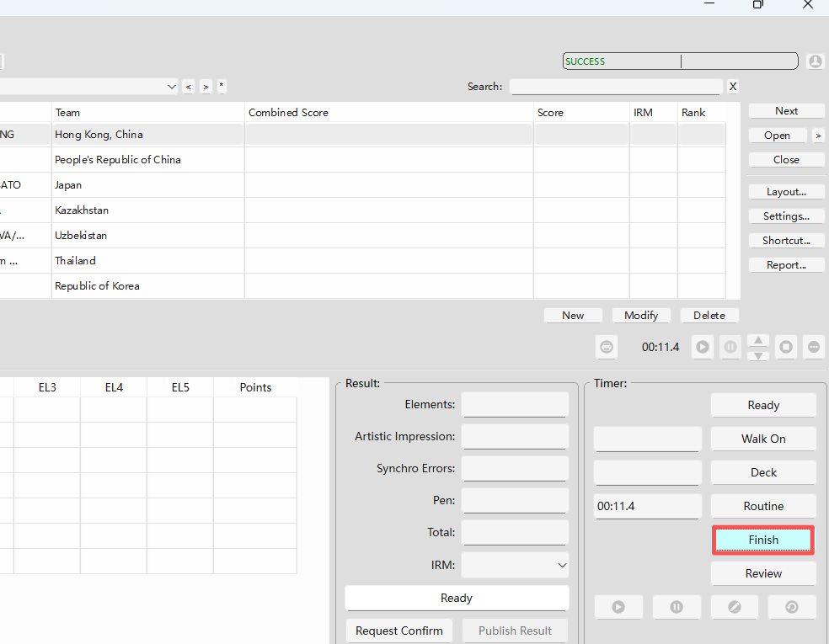
Task: Start the clock with play icon beside stop
Action: click(x=703, y=347)
